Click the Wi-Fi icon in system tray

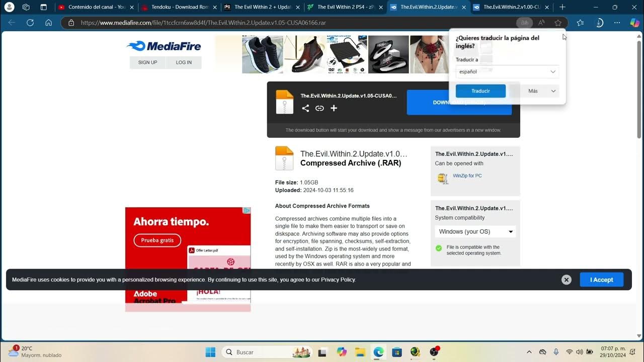tap(569, 352)
